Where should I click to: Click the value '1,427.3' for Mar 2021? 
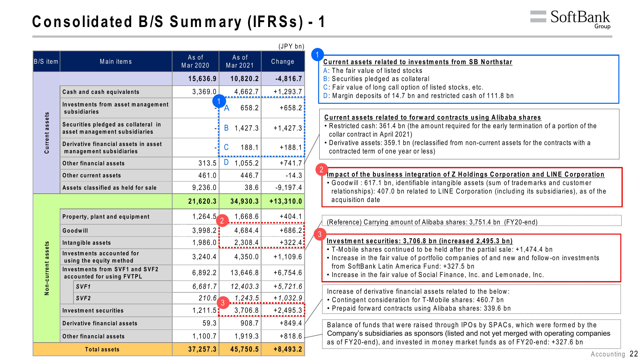(x=246, y=128)
